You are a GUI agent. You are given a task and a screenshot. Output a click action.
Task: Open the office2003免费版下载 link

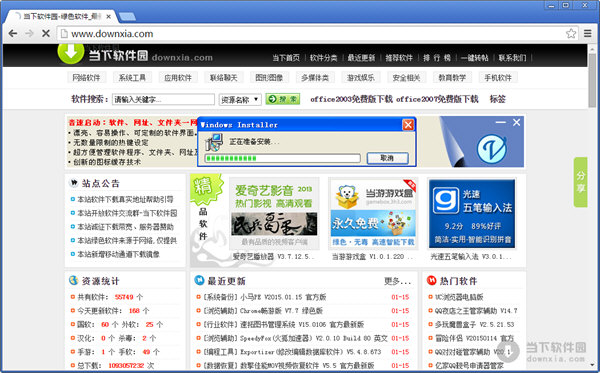coord(351,99)
